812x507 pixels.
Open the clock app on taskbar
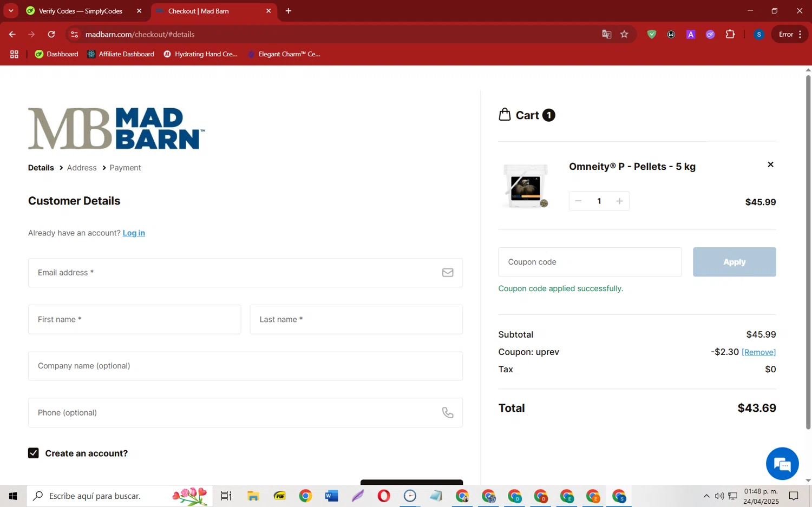pyautogui.click(x=410, y=496)
